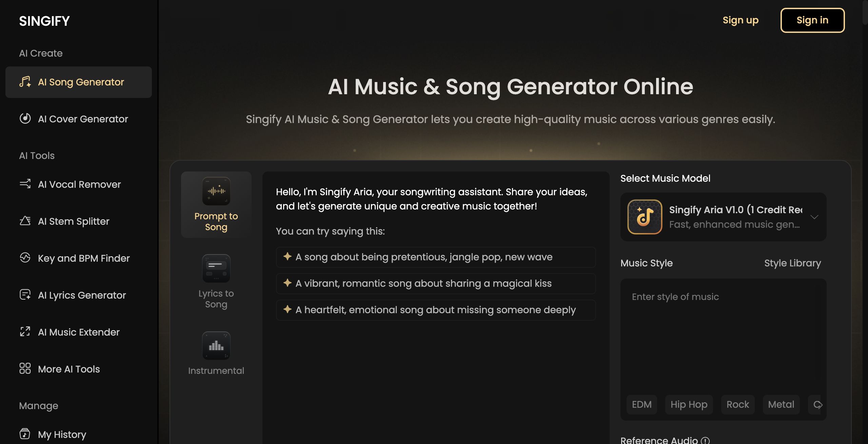Click the page vertical scrollbar
This screenshot has width=868, height=444.
[x=865, y=13]
